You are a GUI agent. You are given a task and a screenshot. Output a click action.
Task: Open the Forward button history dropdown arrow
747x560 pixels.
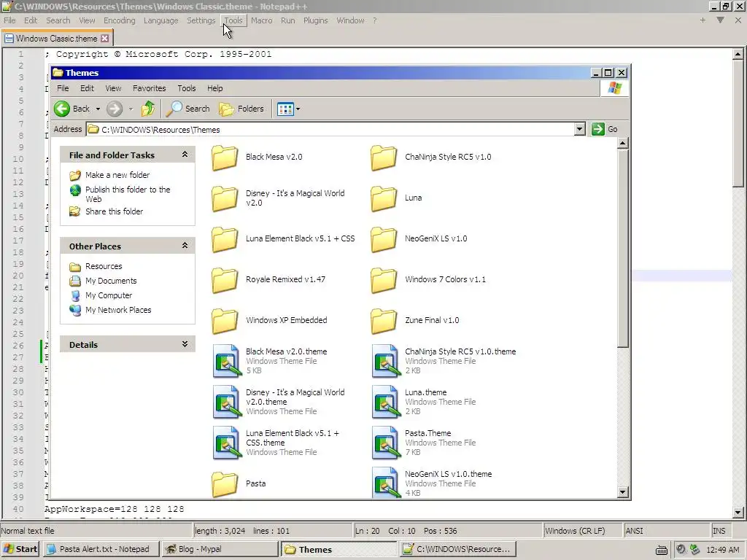coord(131,109)
